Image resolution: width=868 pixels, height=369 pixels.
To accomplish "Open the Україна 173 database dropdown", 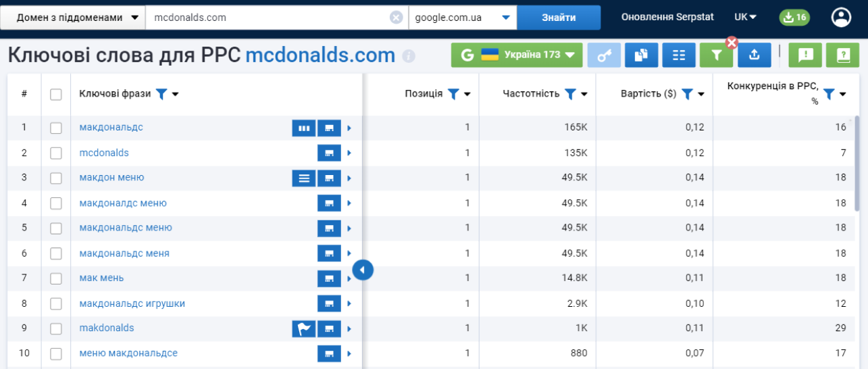I will tap(517, 55).
